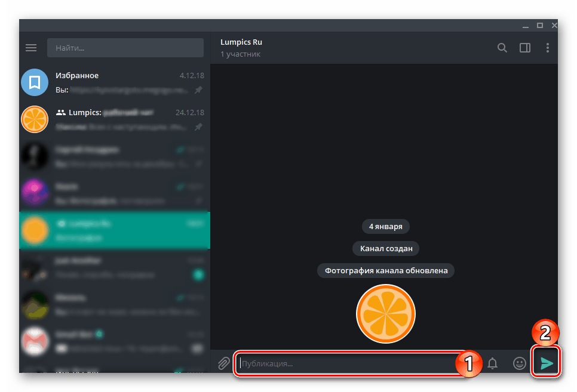Toggle the column layout view icon
This screenshot has height=392, width=577.
tap(524, 47)
